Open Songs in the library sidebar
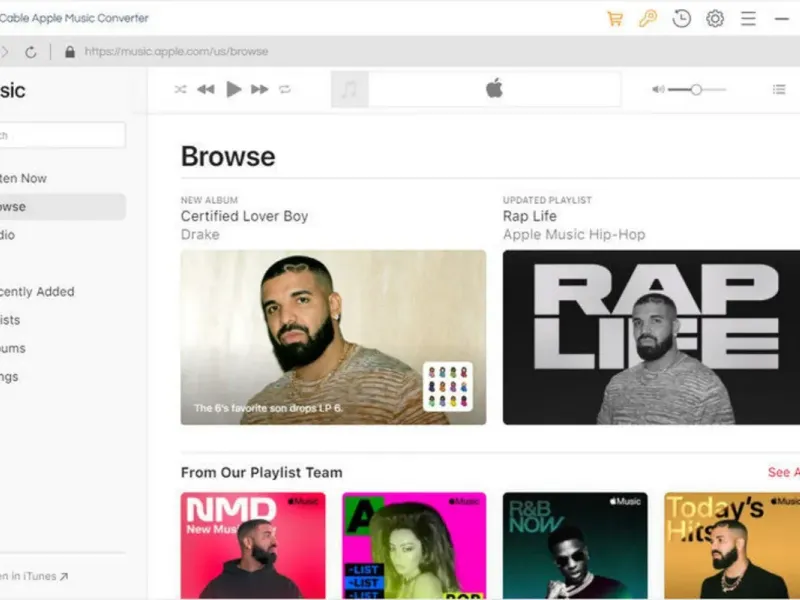800x600 pixels. 63,377
